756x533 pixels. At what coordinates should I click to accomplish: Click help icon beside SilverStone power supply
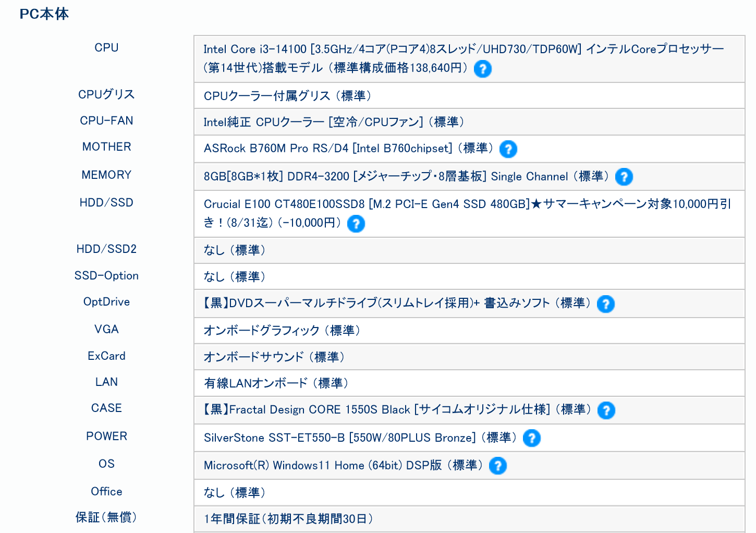coord(532,438)
